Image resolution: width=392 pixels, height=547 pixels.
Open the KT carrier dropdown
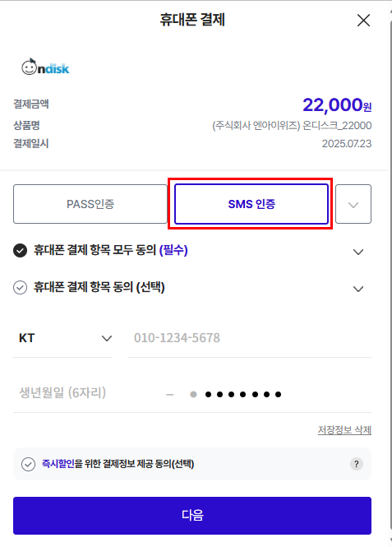tap(62, 338)
